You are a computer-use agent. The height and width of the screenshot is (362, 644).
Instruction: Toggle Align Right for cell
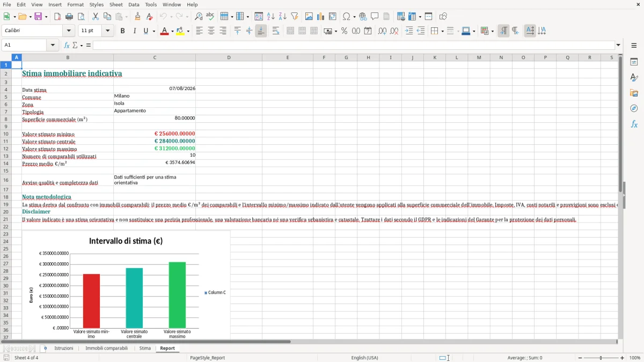[x=223, y=31]
